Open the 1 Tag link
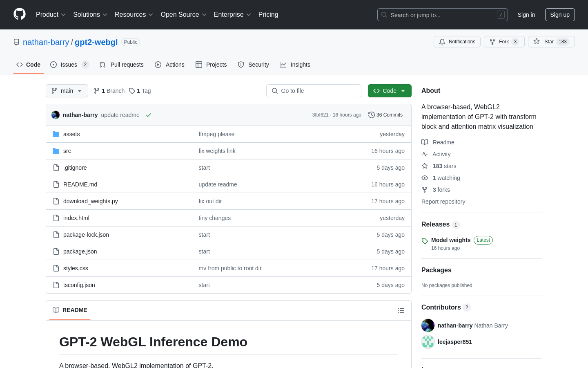Screen dimensions: 588x368 tap(140, 91)
